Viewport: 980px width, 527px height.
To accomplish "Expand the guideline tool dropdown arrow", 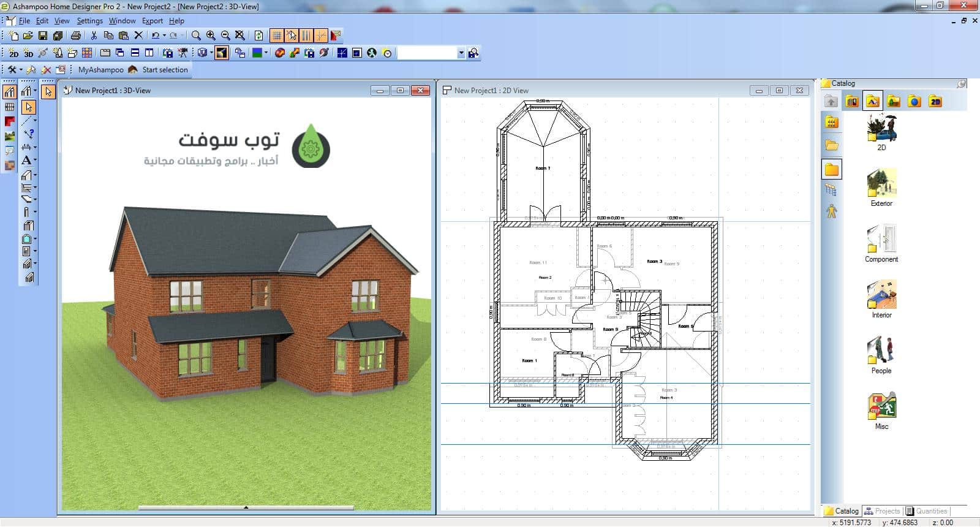I will coord(35,121).
